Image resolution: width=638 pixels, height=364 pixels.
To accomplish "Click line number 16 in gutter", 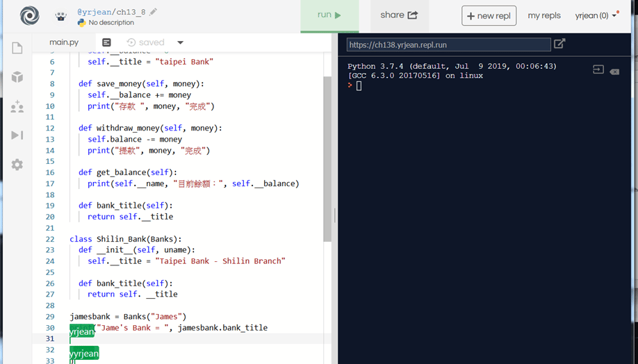I will click(x=49, y=172).
